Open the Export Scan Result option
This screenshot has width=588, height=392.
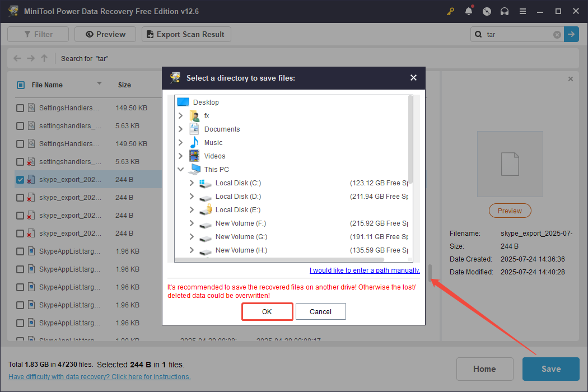point(186,34)
